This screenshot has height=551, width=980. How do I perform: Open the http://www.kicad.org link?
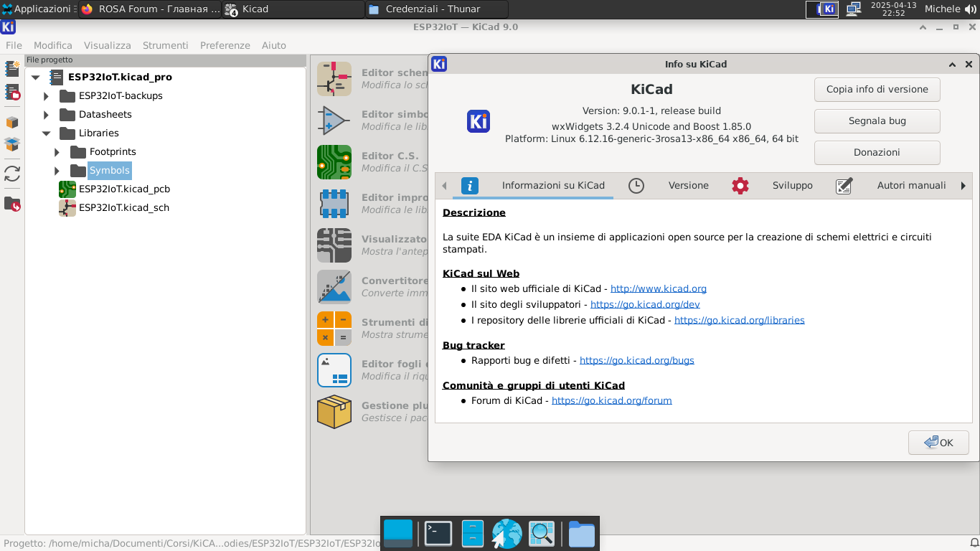click(x=659, y=289)
